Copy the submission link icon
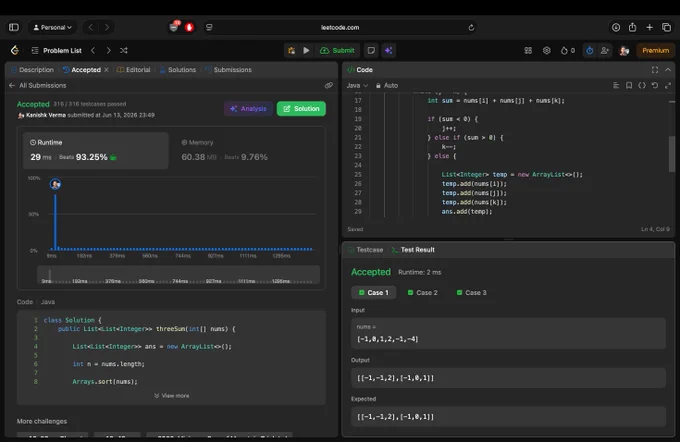This screenshot has width=680, height=442. click(x=329, y=85)
